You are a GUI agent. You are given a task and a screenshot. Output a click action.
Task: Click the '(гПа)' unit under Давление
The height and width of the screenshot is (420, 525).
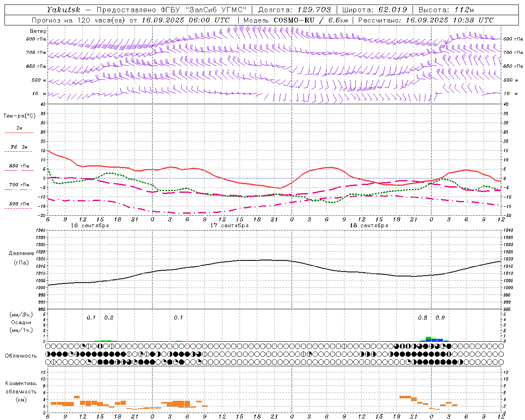point(21,262)
